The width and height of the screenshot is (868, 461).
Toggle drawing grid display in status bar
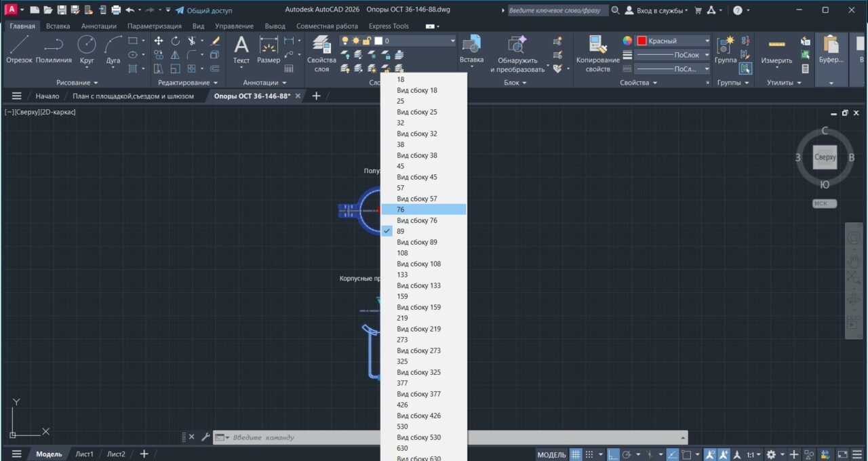click(x=575, y=454)
